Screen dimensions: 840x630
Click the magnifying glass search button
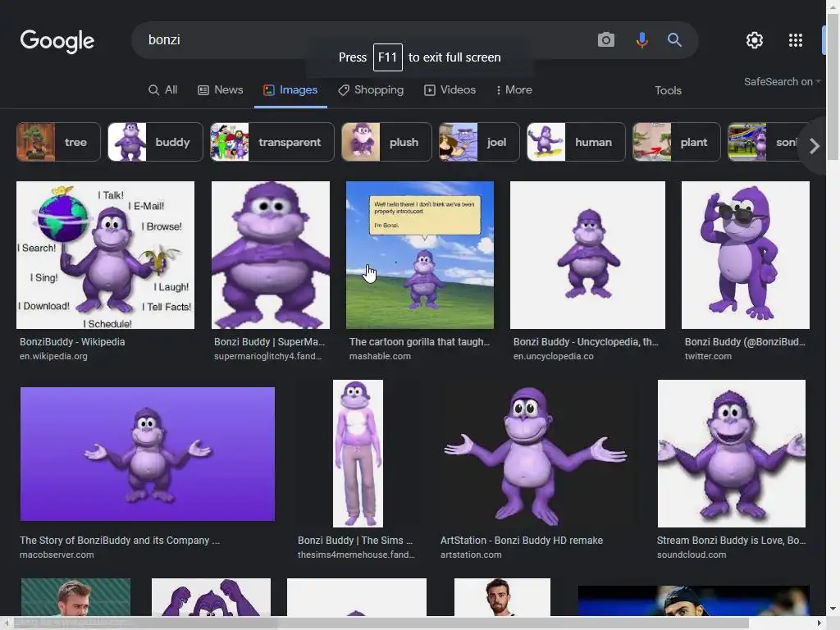click(674, 39)
